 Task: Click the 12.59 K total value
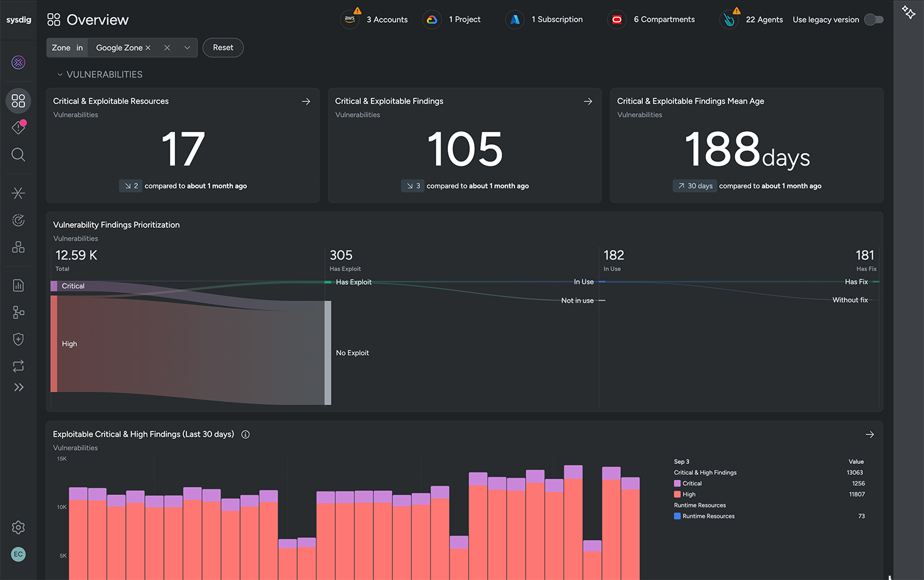(x=76, y=255)
